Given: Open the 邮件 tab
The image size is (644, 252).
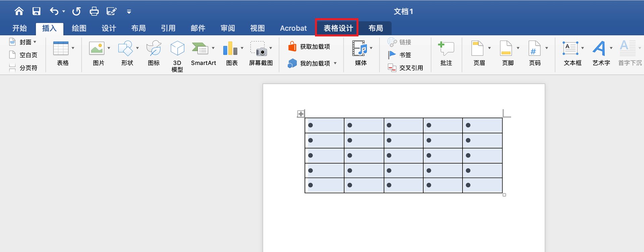Looking at the screenshot, I should tap(198, 28).
